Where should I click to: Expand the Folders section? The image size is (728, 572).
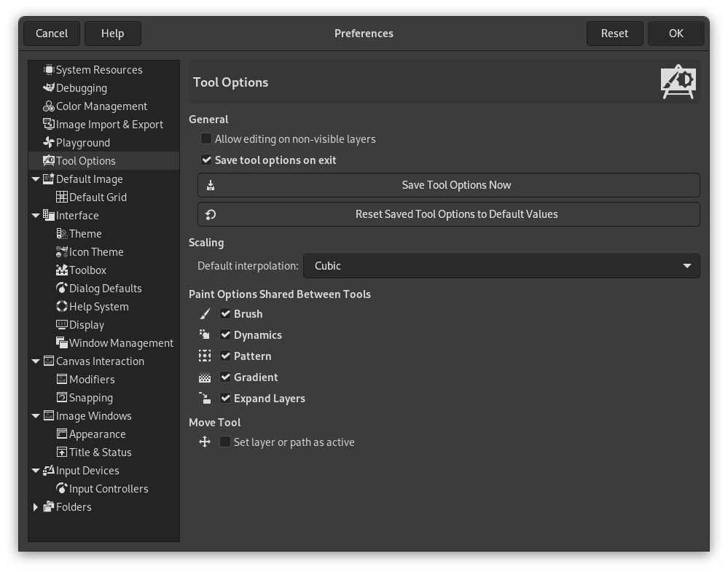click(36, 506)
